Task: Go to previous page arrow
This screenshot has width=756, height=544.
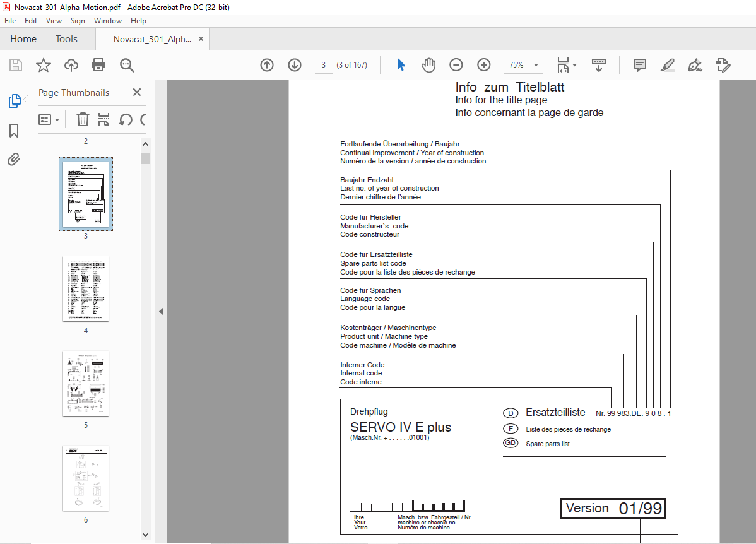Action: pyautogui.click(x=267, y=64)
